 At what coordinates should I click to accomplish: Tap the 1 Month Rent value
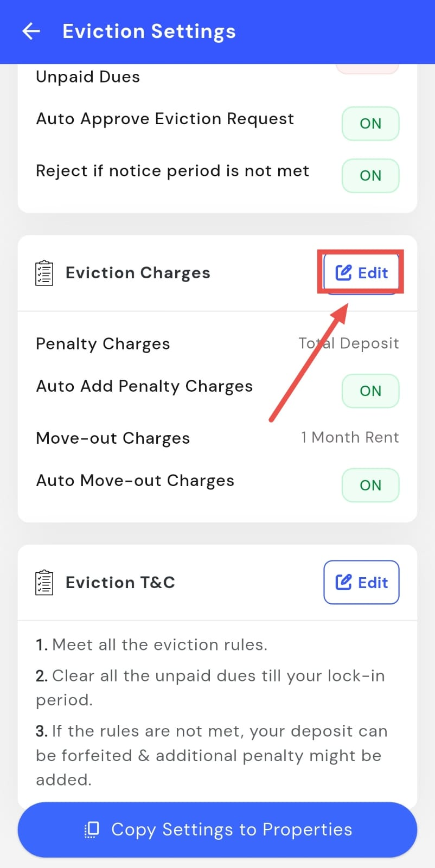(350, 438)
